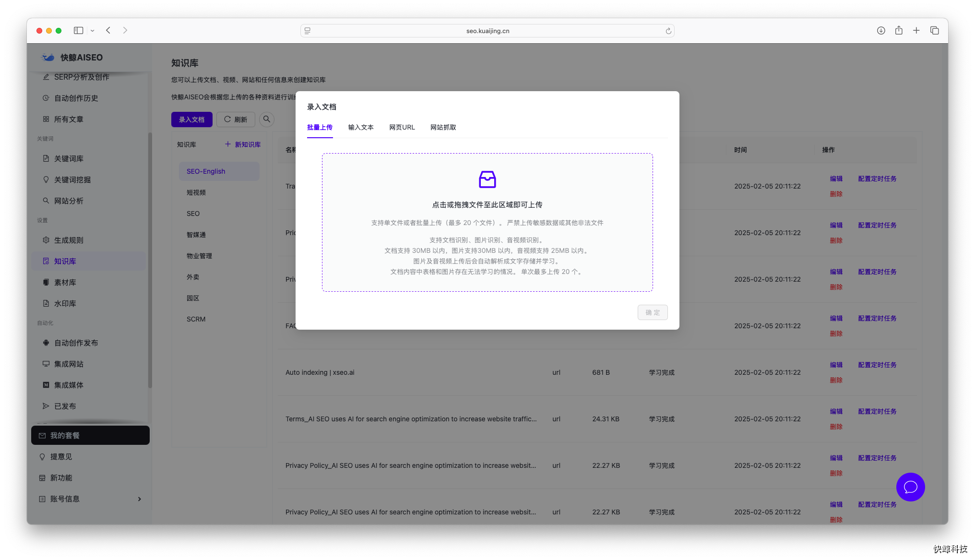This screenshot has width=975, height=560.
Task: Click the 关键词挖掘 bulb icon
Action: coord(46,179)
